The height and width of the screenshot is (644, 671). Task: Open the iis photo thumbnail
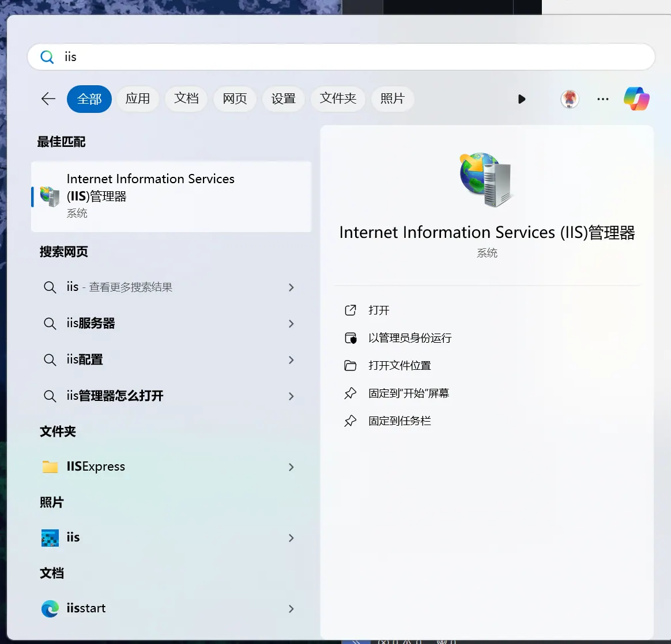[x=50, y=537]
